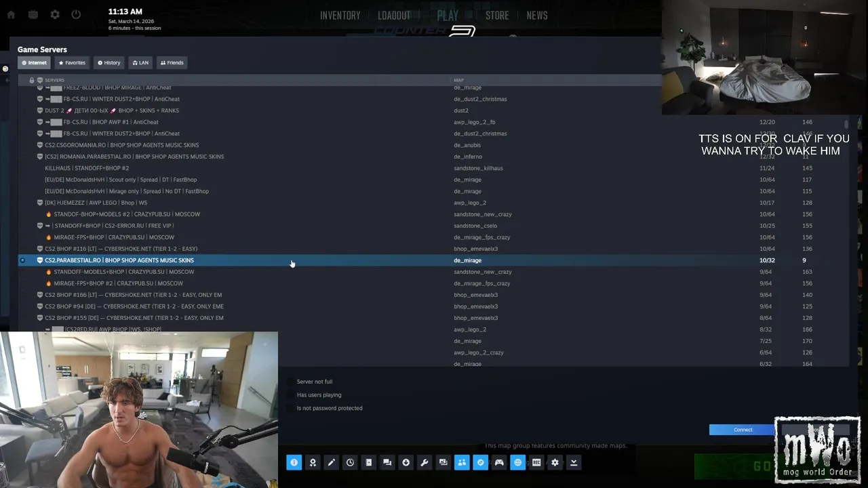Click the sandstone_killhaus map cell

[x=478, y=168]
